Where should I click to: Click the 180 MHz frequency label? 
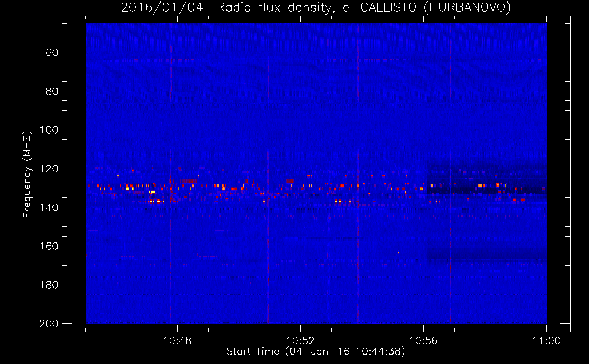click(x=49, y=285)
